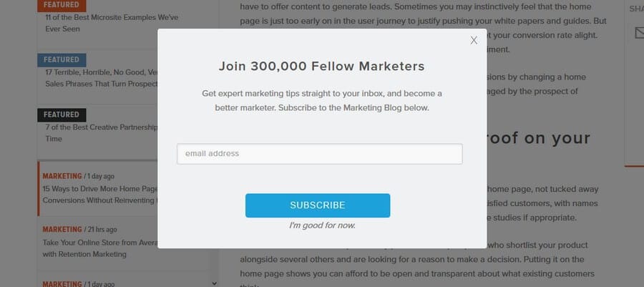Screen dimensions: 644x287
Task: Open "7 of the Best Creative Partnerships" article
Action: click(102, 133)
